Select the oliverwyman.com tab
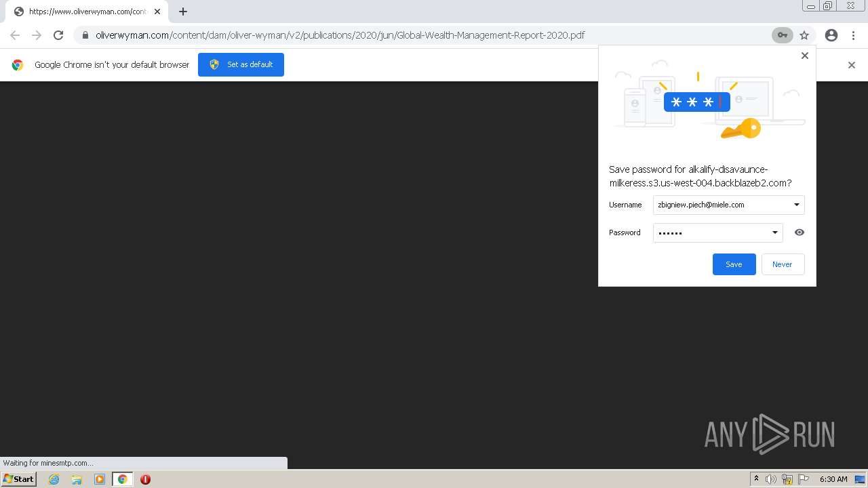 (87, 12)
